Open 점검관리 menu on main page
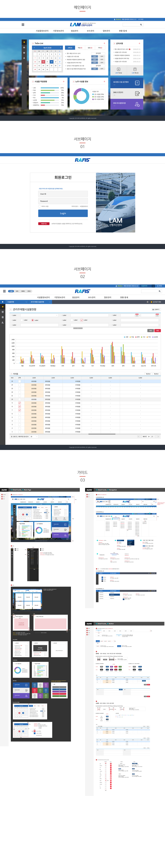This screenshot has height=868, width=165. [74, 31]
